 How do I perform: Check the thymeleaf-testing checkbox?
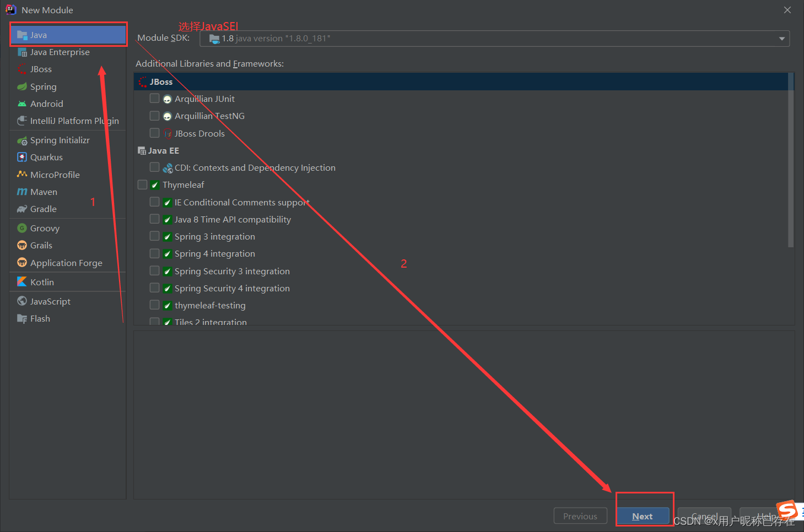(x=154, y=305)
